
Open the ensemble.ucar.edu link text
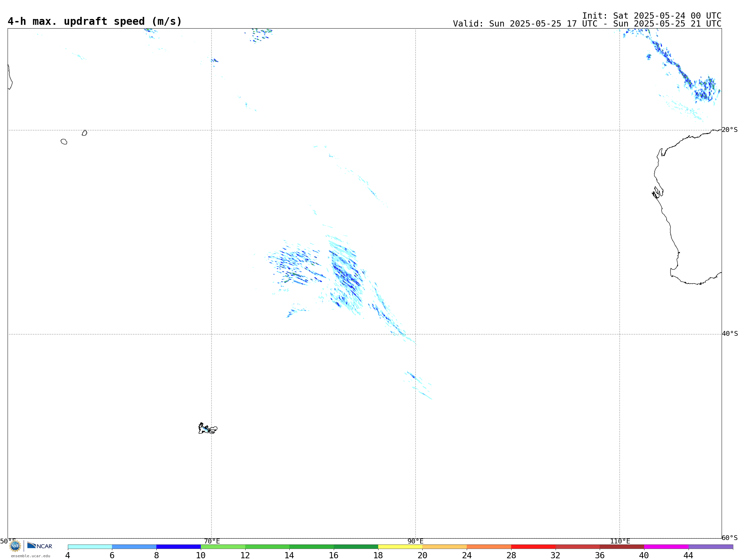pyautogui.click(x=31, y=556)
